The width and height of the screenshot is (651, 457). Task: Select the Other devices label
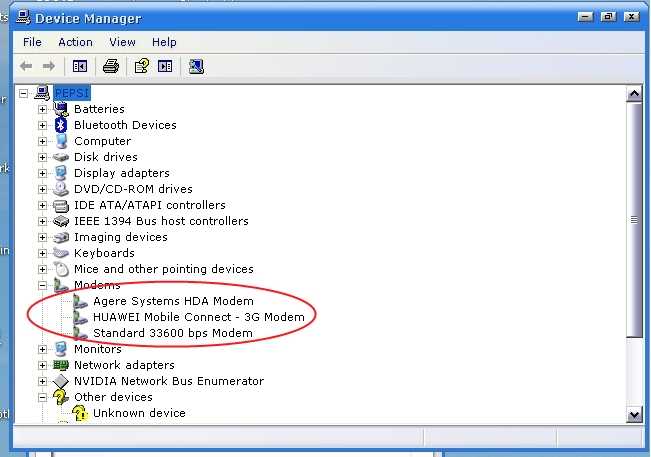pos(113,397)
